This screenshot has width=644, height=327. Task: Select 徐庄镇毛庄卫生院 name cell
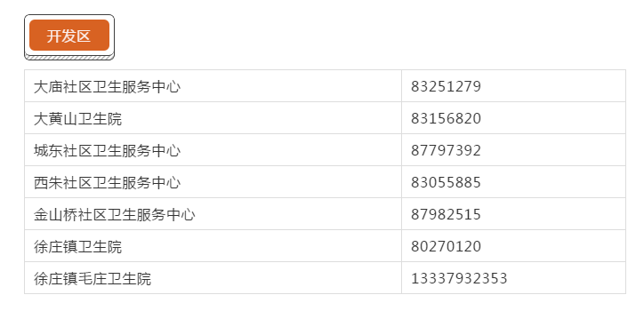213,278
